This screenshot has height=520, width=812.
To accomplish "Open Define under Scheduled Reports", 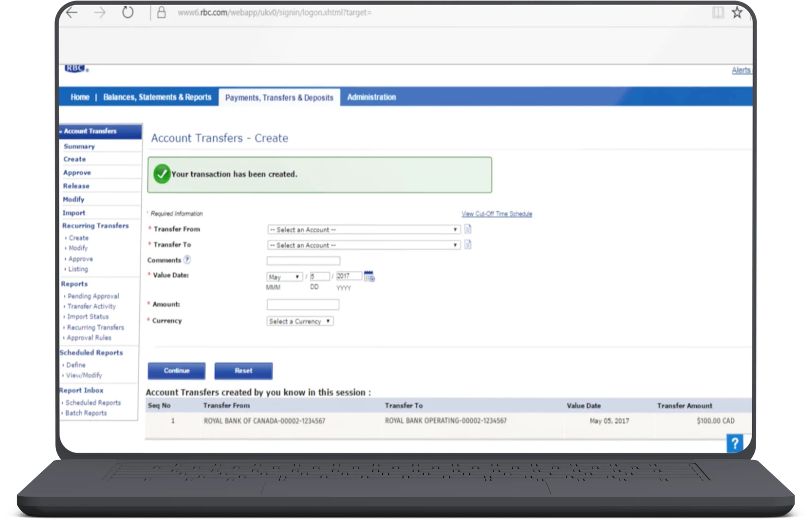I will coord(76,365).
